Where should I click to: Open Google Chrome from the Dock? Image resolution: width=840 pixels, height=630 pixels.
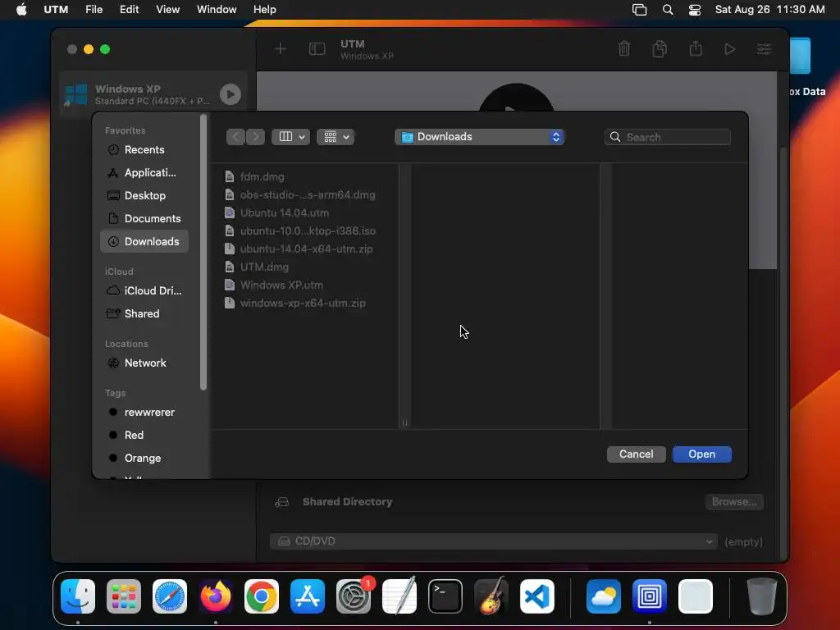(262, 596)
